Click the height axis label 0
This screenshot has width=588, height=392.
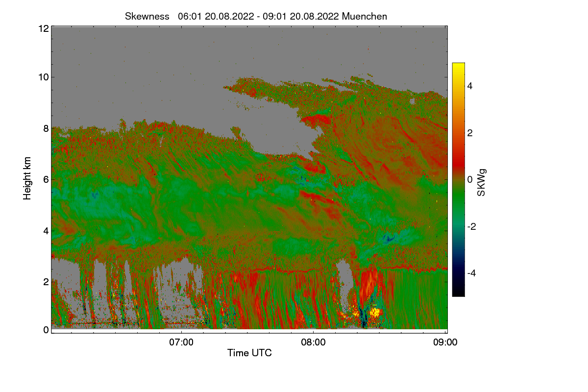click(x=46, y=330)
